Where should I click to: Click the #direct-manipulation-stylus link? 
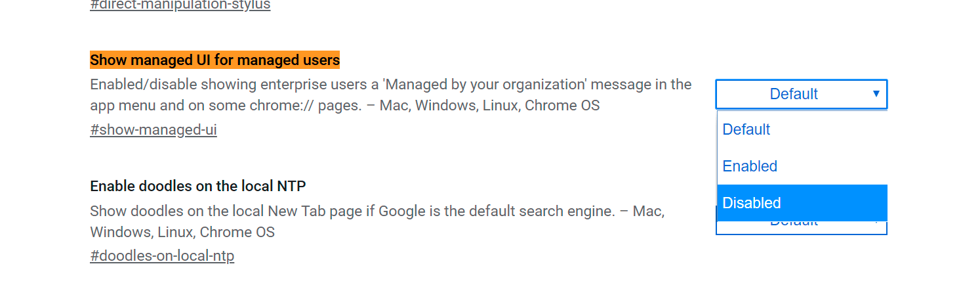coord(180,5)
